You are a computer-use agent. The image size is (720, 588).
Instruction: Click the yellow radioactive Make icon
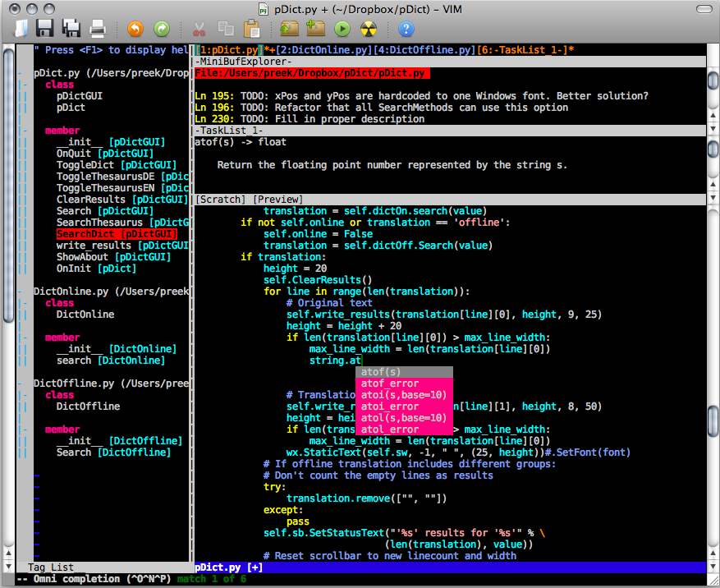(x=369, y=30)
